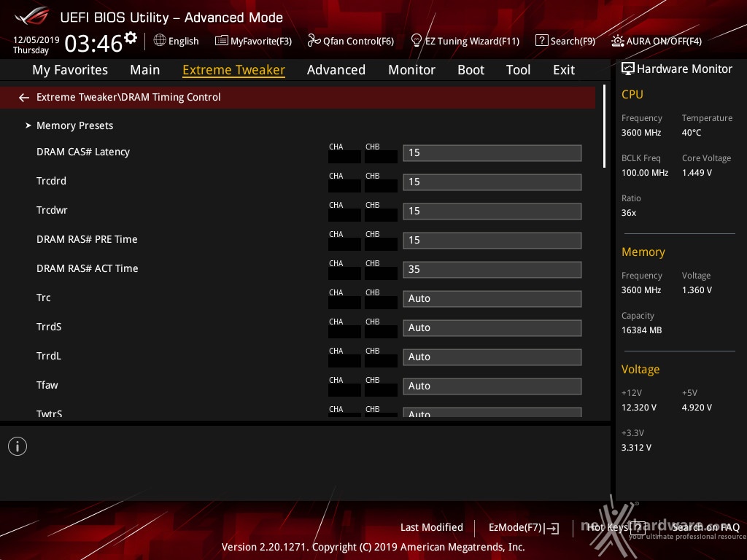The width and height of the screenshot is (747, 560).
Task: Click the BCLK Freq 100.00 MHz value
Action: coord(645,173)
